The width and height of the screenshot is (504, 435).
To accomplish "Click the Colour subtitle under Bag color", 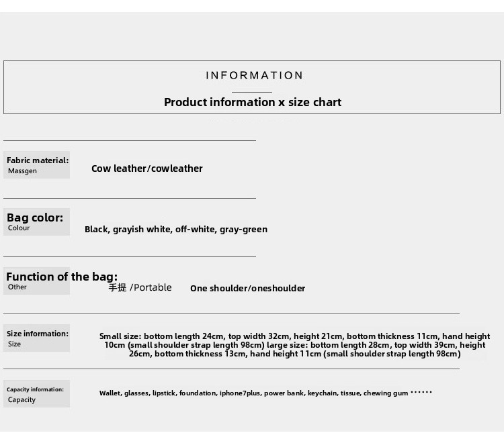I will (19, 228).
